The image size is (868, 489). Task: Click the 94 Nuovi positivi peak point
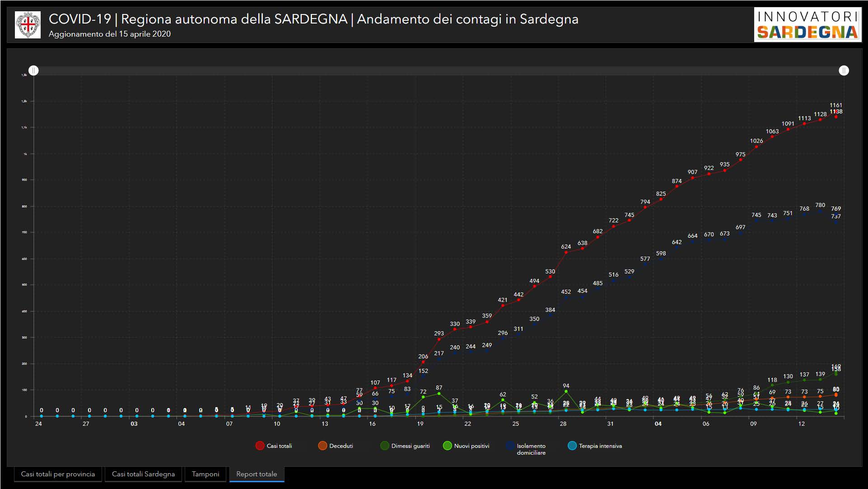tap(566, 391)
